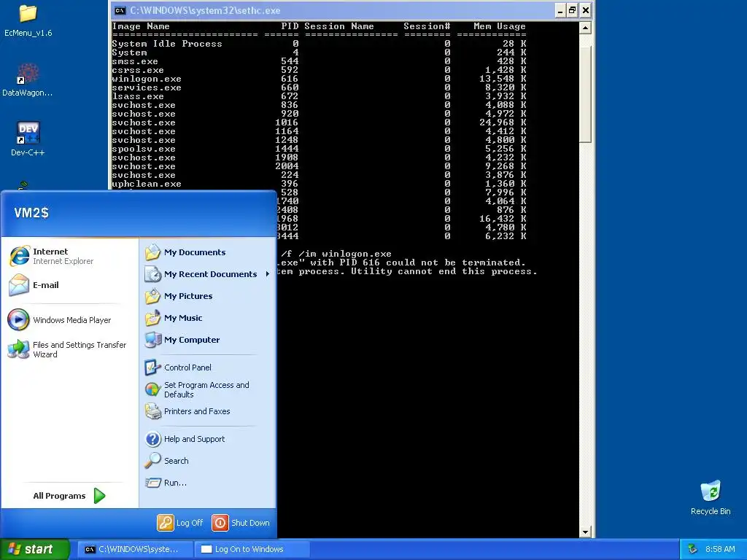The image size is (747, 560).
Task: Click the uphclean.exe process row
Action: 320,184
